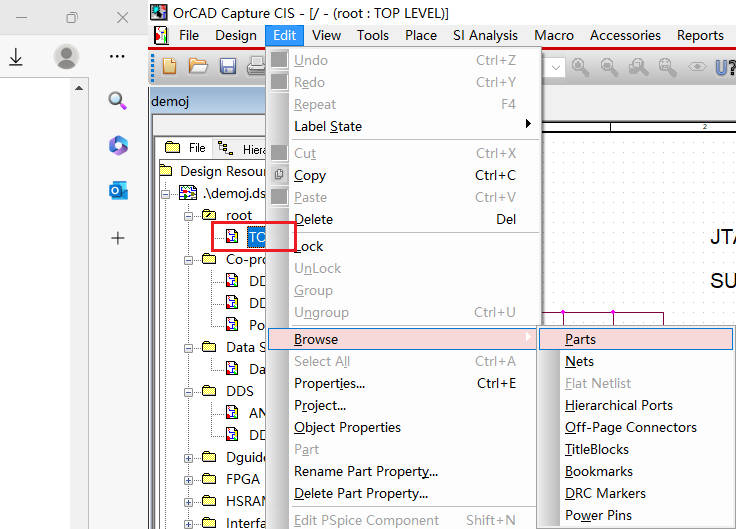Click the New document toolbar icon
The width and height of the screenshot is (736, 529).
(x=170, y=67)
